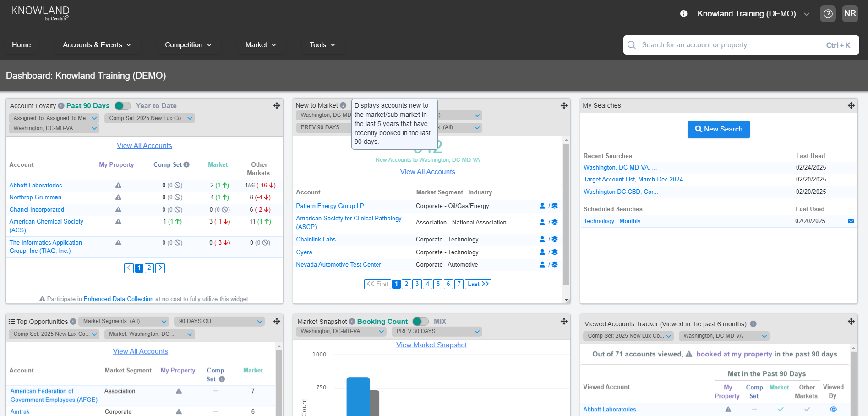Viewport: 868px width, 416px height.
Task: Open Amtrak in Top Opportunities list
Action: point(20,412)
